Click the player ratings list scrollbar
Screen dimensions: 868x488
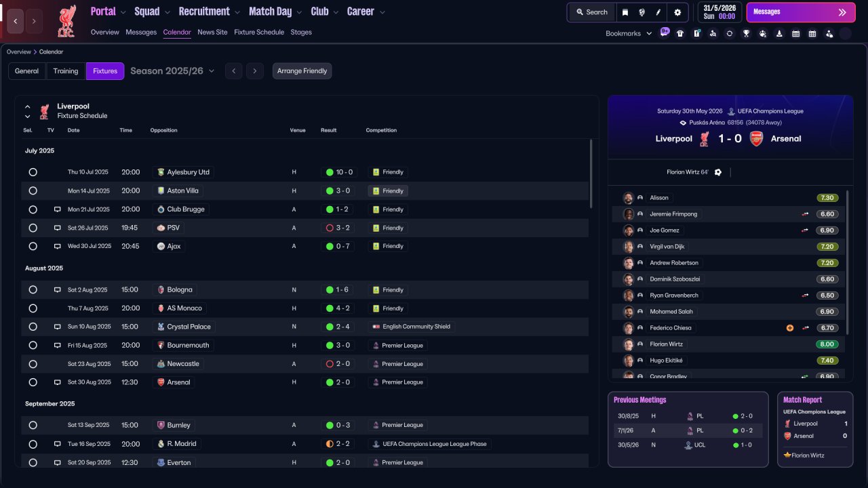(848, 262)
